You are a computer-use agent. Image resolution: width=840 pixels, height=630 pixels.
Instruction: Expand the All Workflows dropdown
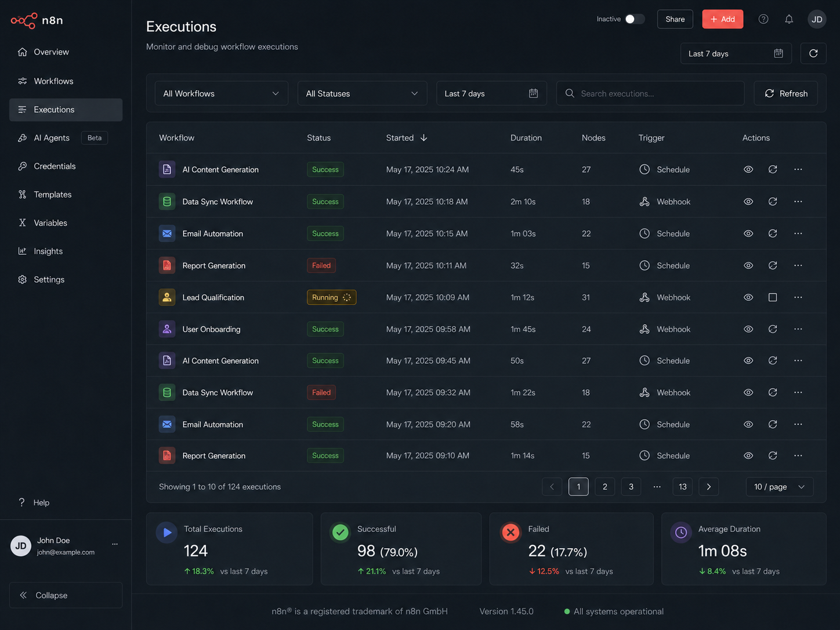point(221,93)
